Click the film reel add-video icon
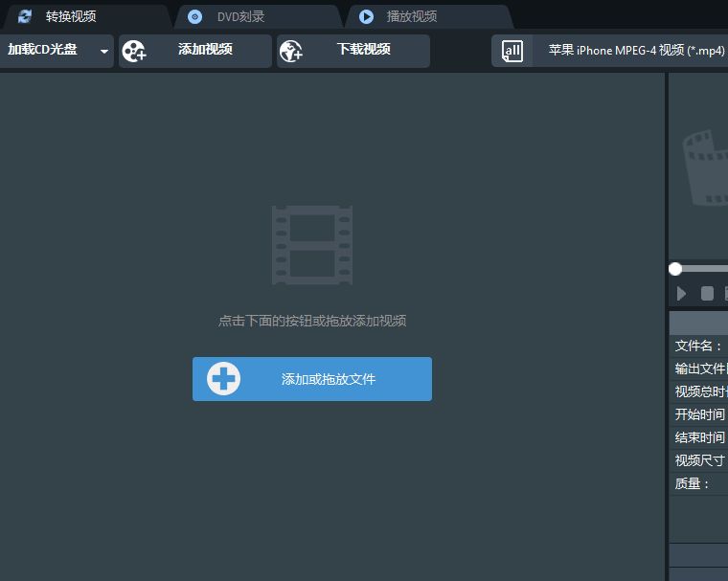The width and height of the screenshot is (728, 581). click(134, 51)
